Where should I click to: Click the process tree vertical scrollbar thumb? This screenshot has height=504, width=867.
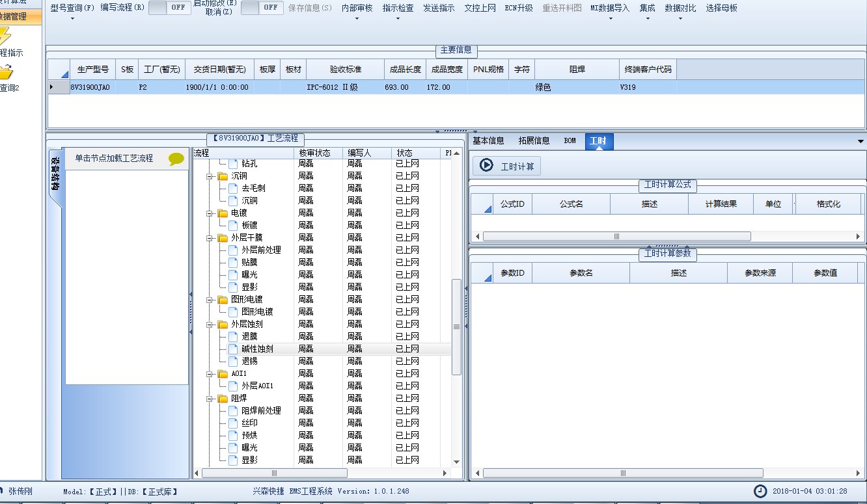[x=456, y=327]
